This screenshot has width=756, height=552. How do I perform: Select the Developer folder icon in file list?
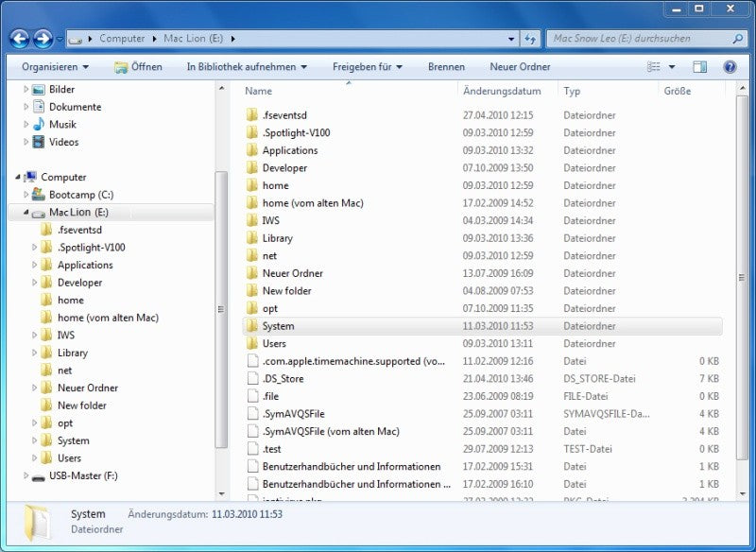[251, 167]
